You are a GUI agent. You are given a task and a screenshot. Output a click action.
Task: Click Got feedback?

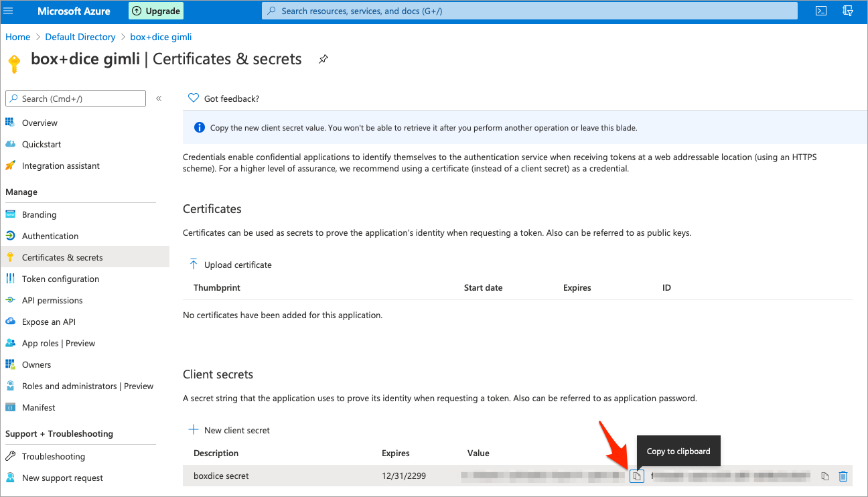[224, 98]
